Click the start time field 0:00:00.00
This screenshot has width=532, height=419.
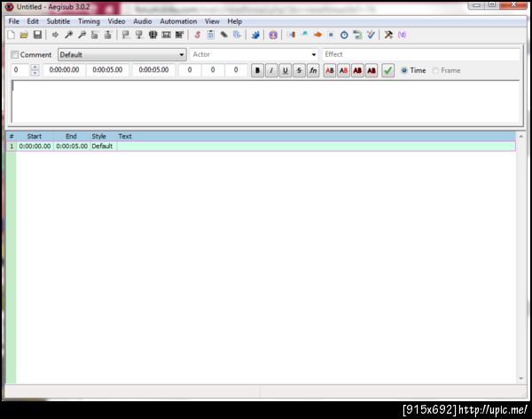pos(64,70)
